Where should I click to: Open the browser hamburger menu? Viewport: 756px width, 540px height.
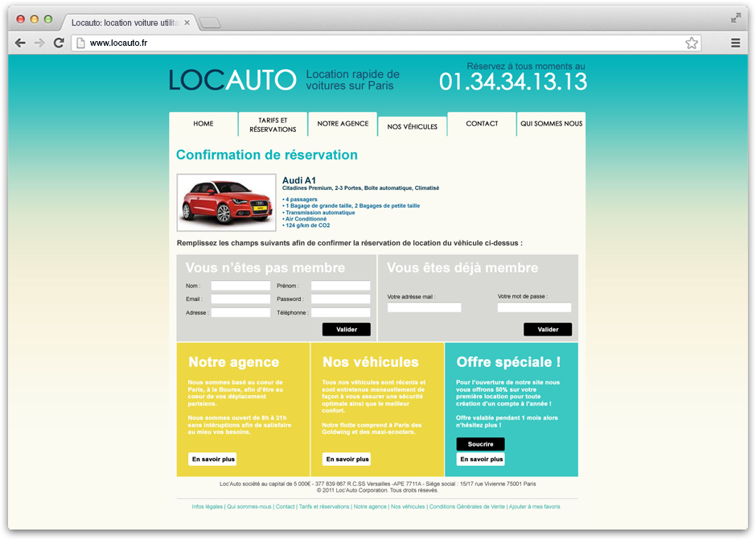point(735,43)
